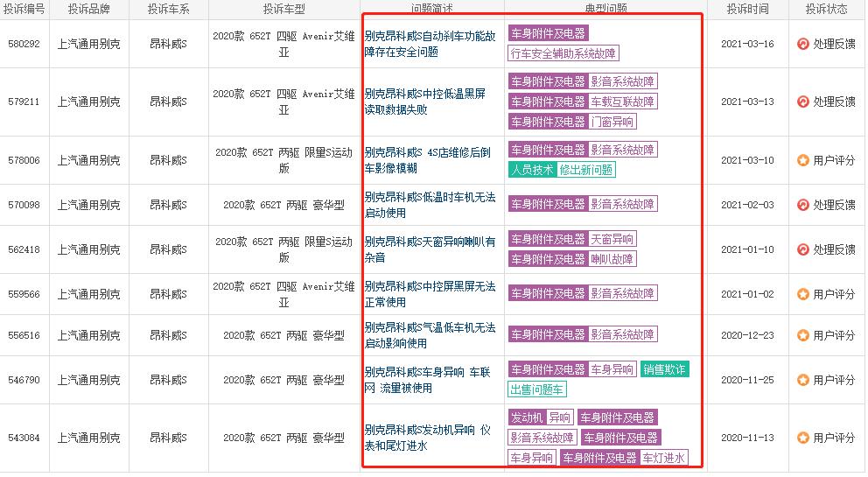Click tag 人员技术 修出新问题
This screenshot has height=477, width=868.
click(562, 170)
